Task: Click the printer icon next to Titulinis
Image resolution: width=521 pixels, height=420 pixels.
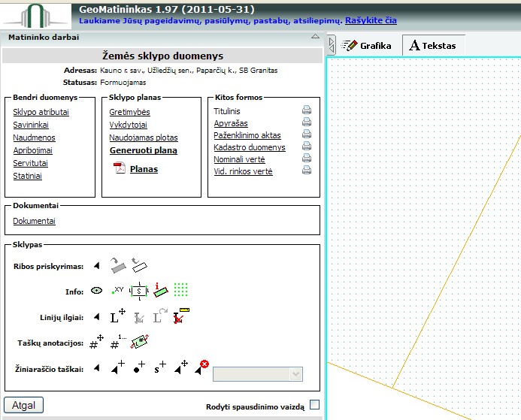Action: coord(307,110)
